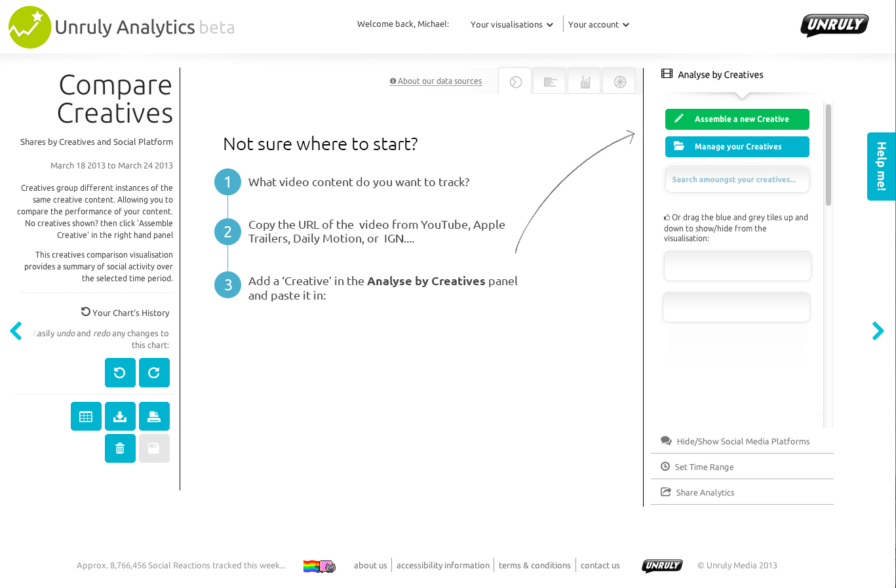Click the Unruly Analytics star logo
This screenshot has width=896, height=588.
[29, 28]
